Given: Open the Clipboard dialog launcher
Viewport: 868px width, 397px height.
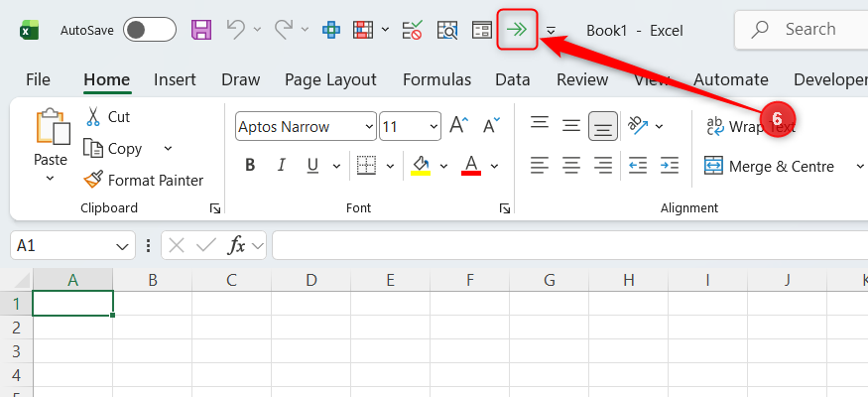Looking at the screenshot, I should point(215,208).
